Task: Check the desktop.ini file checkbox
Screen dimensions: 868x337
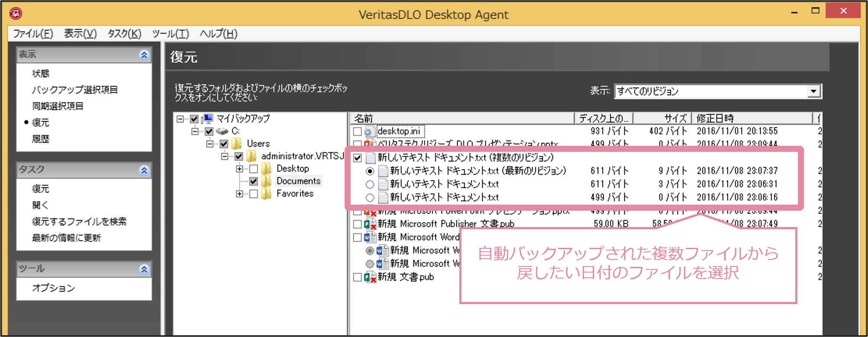Action: point(357,132)
